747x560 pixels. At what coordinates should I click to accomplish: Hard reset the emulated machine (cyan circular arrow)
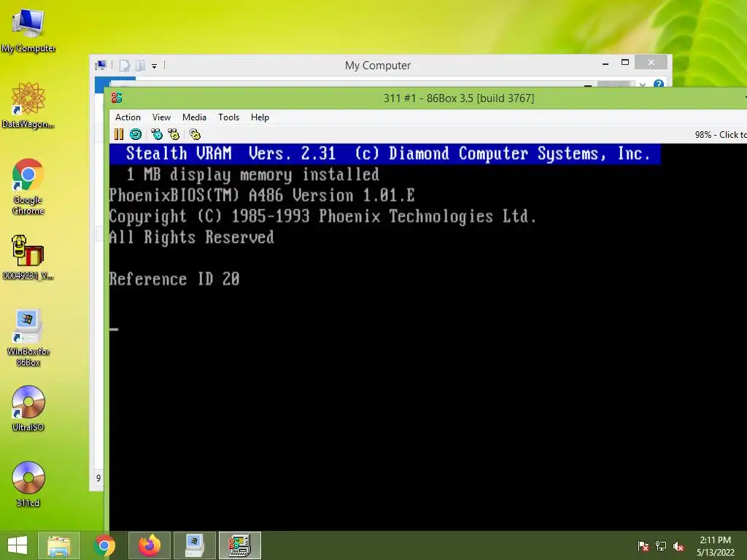click(136, 134)
